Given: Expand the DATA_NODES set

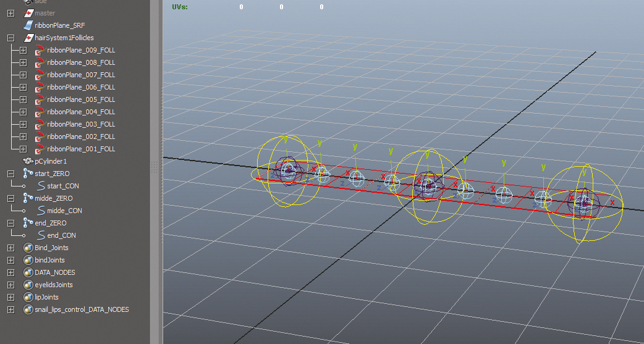Looking at the screenshot, I should (11, 272).
